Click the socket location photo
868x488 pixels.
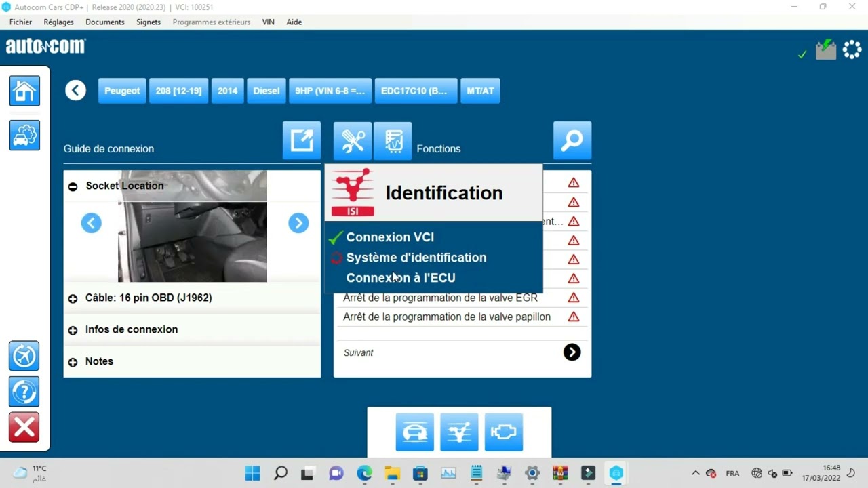pyautogui.click(x=193, y=226)
